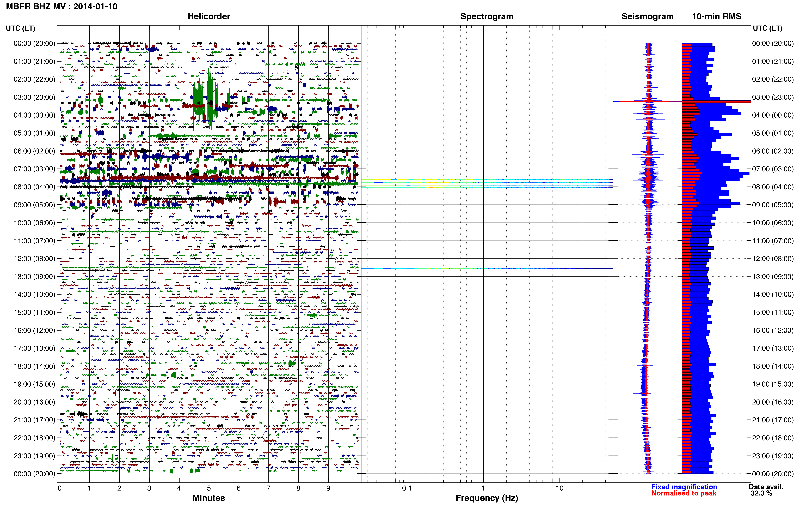Viewport: 812px width, 508px height.
Task: Click the right 'UTC (LT)' axis label
Action: tap(767, 28)
